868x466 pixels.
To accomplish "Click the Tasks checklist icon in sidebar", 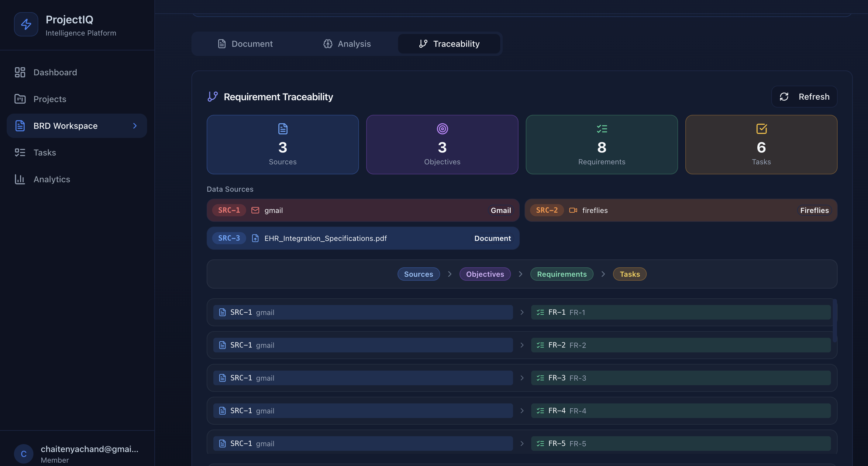I will coord(20,152).
